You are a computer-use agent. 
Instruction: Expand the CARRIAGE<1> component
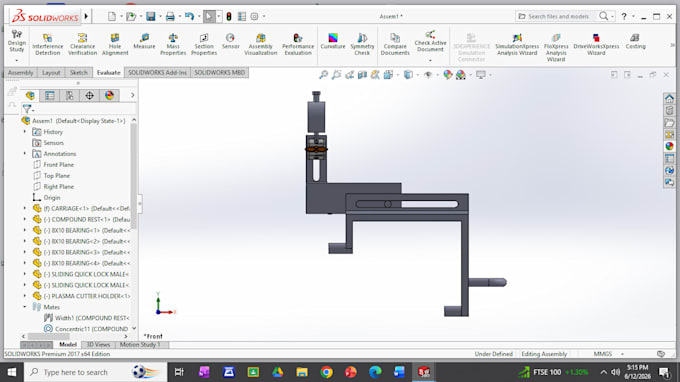pos(25,208)
